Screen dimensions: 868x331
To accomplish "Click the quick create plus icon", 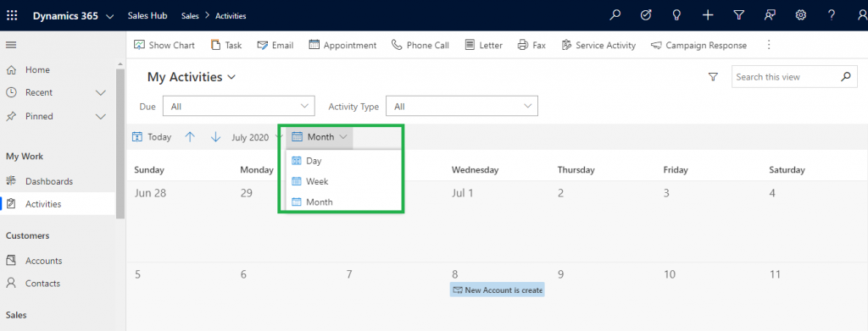I will (x=708, y=15).
